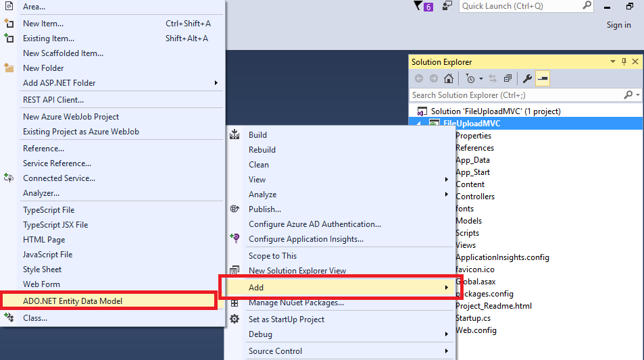
Task: Select Existing Project as Azure WebJob
Action: (81, 132)
